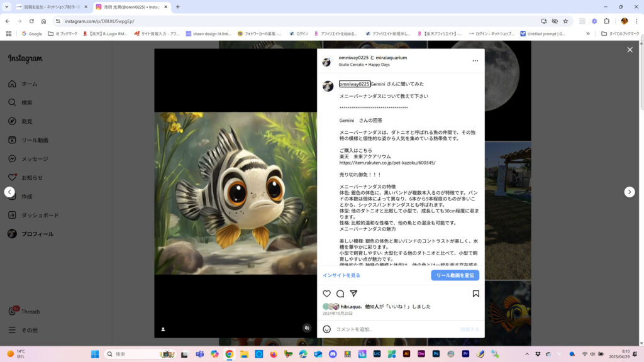Open the three-dot post options menu
The image size is (644, 362).
tap(475, 61)
